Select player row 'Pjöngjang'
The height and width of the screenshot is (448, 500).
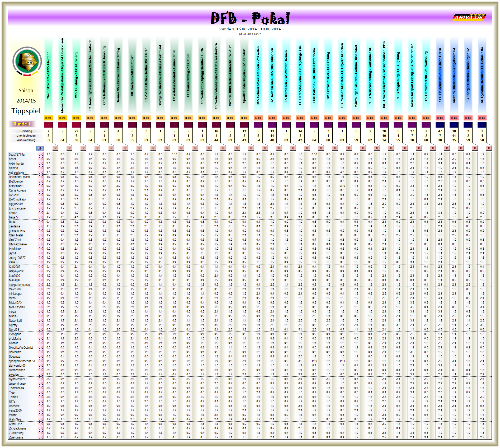[x=250, y=334]
